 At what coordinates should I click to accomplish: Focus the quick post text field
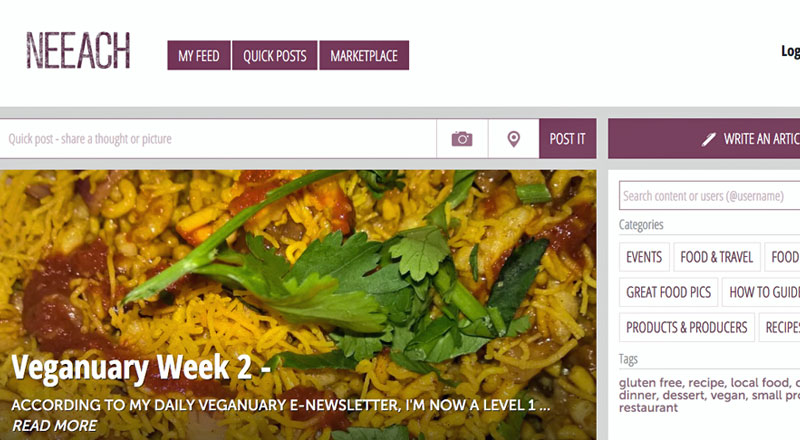tap(218, 138)
